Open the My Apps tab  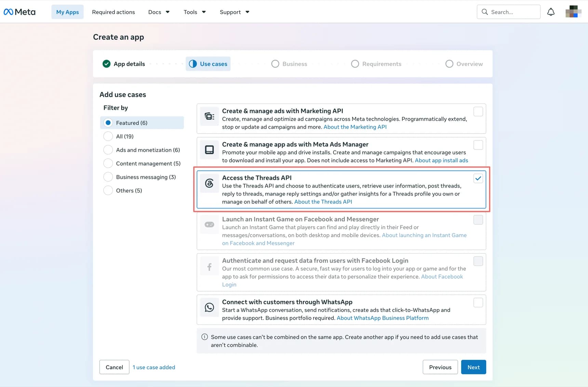click(67, 12)
